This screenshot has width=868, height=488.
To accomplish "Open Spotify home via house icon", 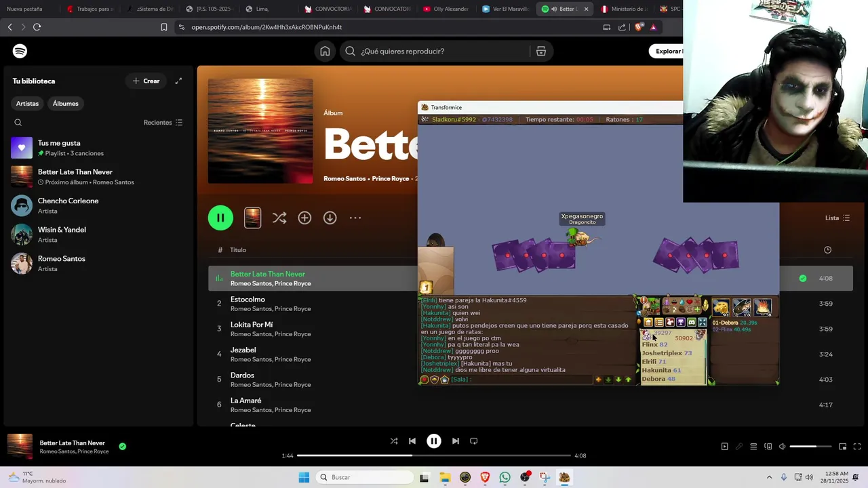I will [325, 51].
